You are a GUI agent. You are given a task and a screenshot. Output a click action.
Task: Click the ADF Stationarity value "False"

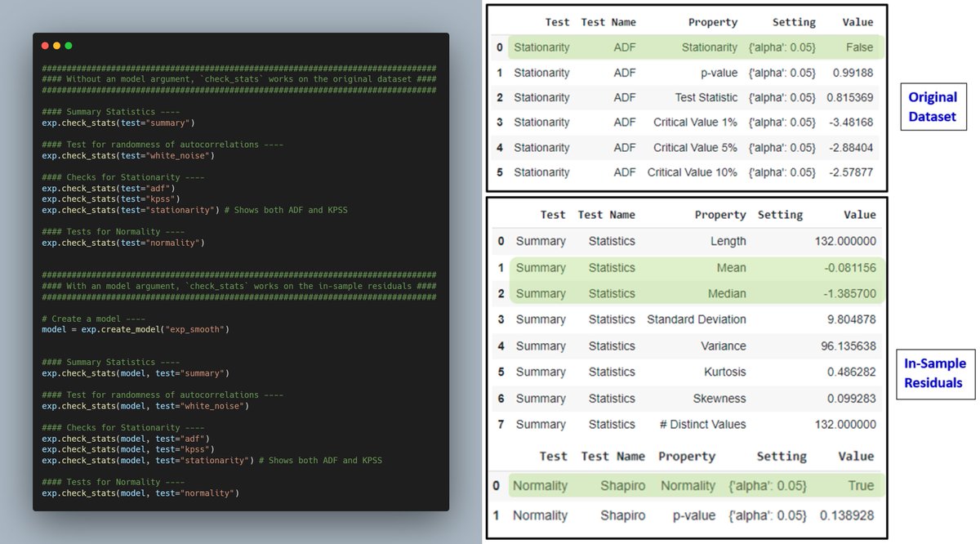[859, 47]
